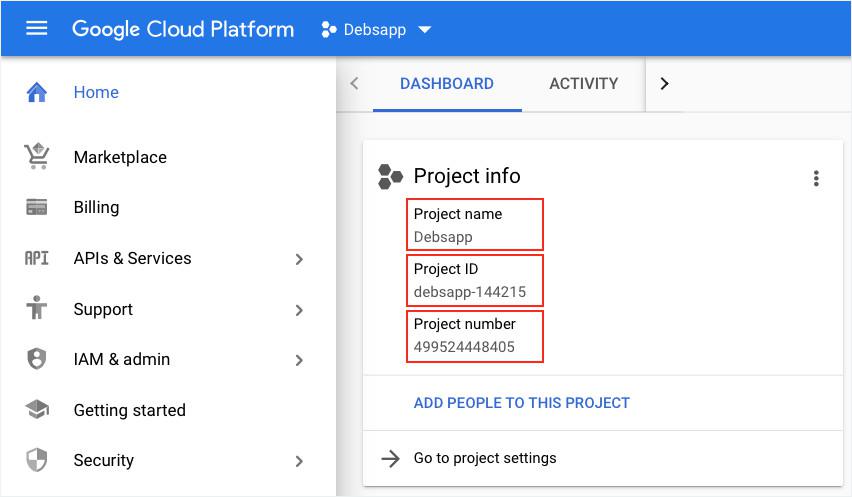The height and width of the screenshot is (497, 852).
Task: Expand the APIs & Services submenu arrow
Action: (299, 260)
